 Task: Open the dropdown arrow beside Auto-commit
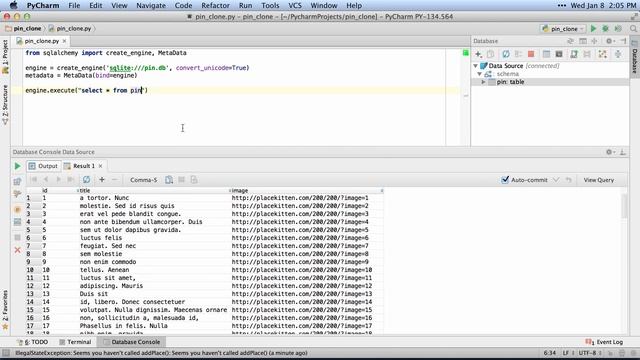tap(556, 180)
